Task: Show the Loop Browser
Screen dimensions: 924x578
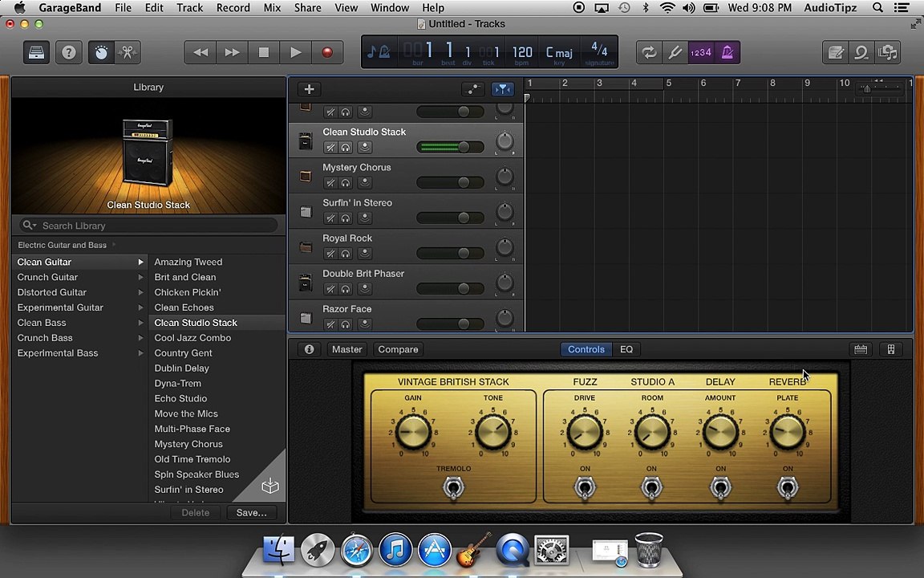Action: pos(861,52)
